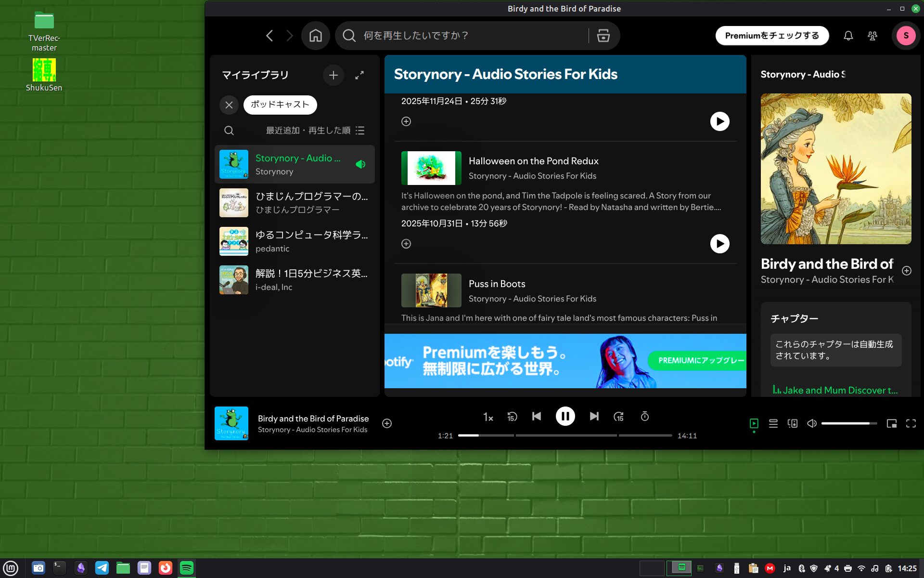
Task: Pause the current episode
Action: coord(565,416)
